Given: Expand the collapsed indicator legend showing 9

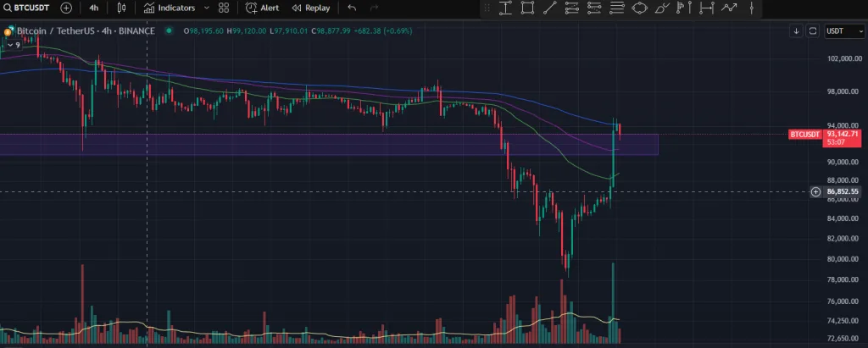Looking at the screenshot, I should (13, 44).
